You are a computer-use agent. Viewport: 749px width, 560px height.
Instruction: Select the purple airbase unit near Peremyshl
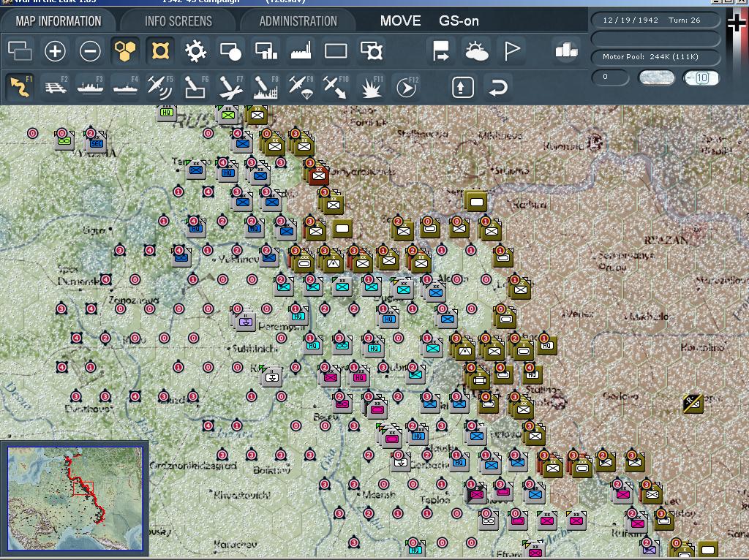click(x=246, y=320)
